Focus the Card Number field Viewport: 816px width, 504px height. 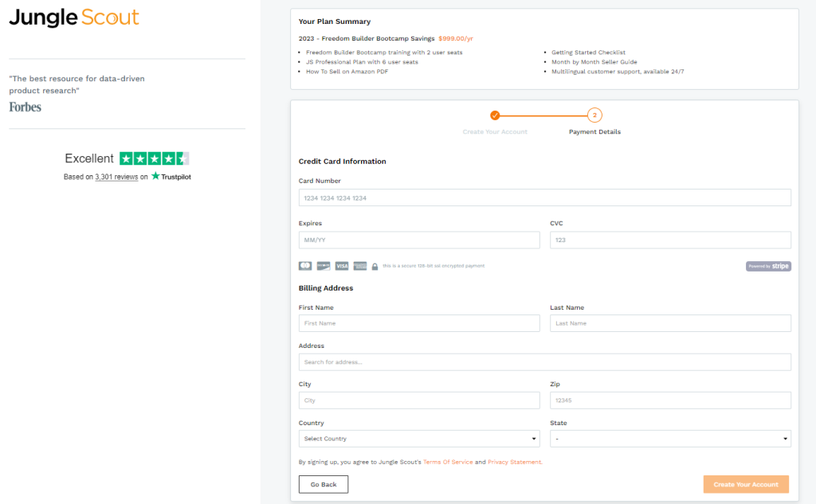click(x=544, y=197)
